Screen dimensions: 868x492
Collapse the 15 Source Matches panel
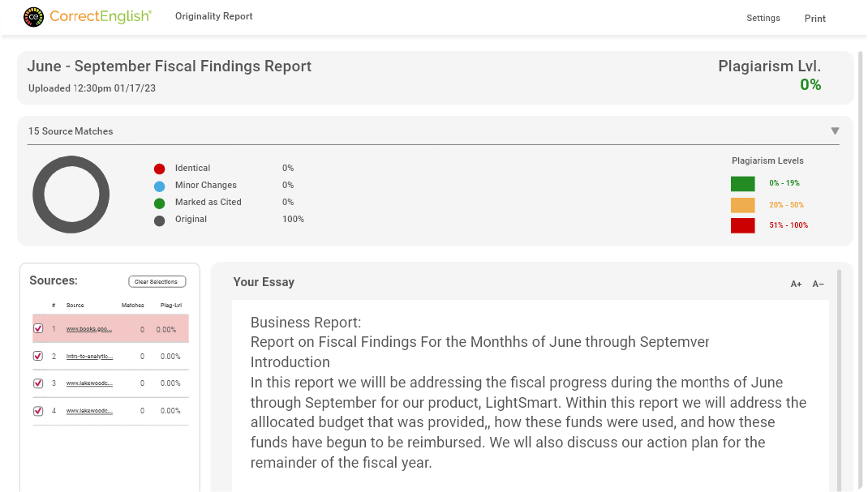pyautogui.click(x=835, y=131)
